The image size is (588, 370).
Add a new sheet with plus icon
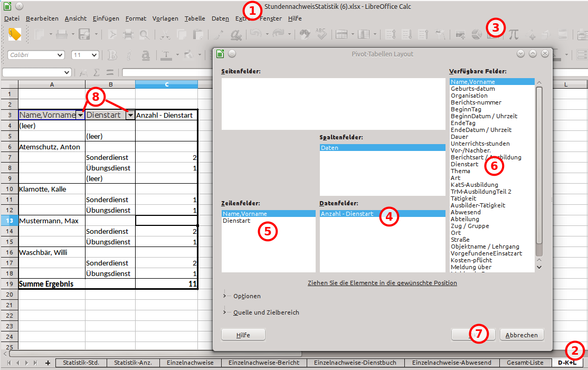48,363
